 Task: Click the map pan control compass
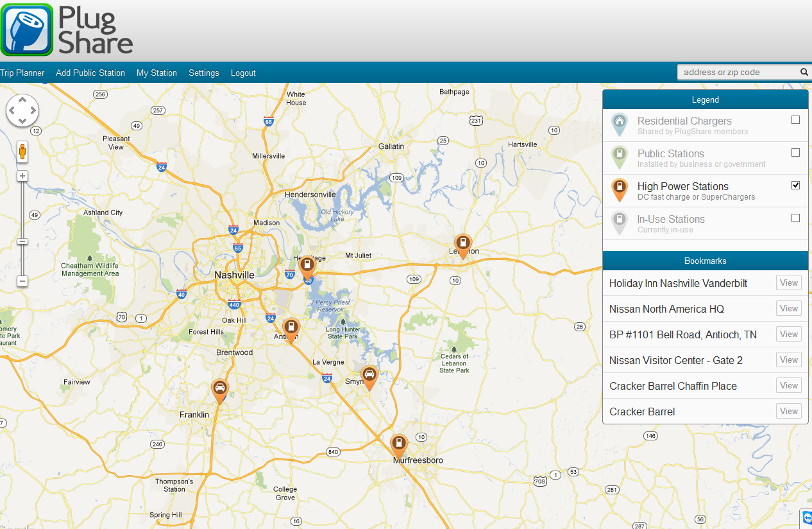pos(22,110)
